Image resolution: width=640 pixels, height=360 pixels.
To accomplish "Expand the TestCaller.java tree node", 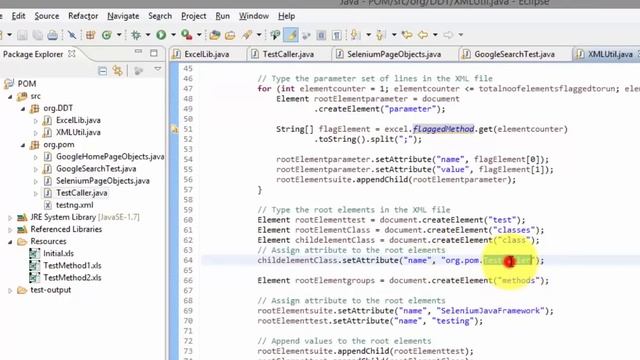I will coord(36,193).
